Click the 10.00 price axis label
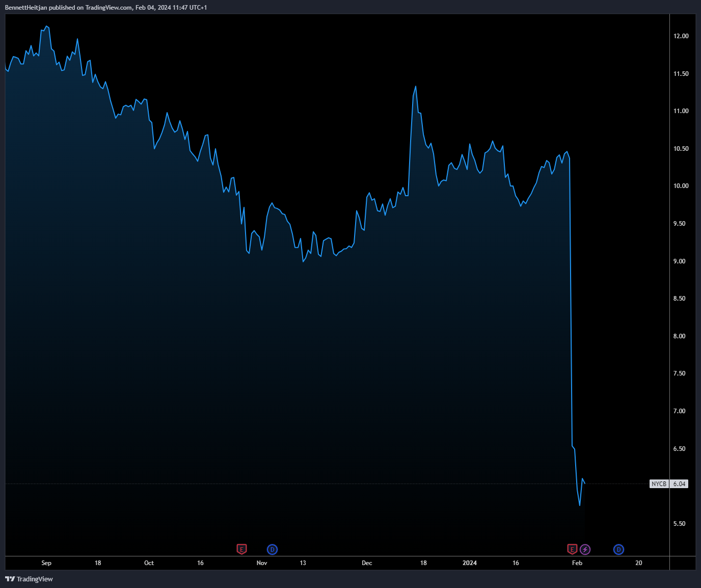Viewport: 701px width, 588px height. tap(681, 186)
